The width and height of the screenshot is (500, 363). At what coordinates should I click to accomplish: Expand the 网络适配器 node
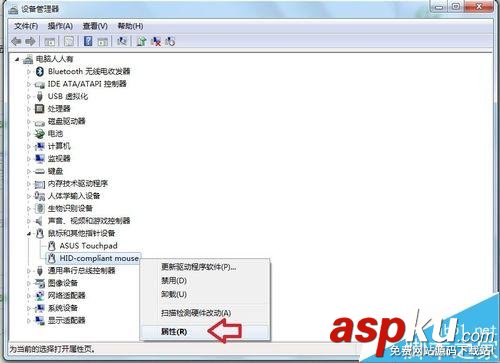point(29,296)
